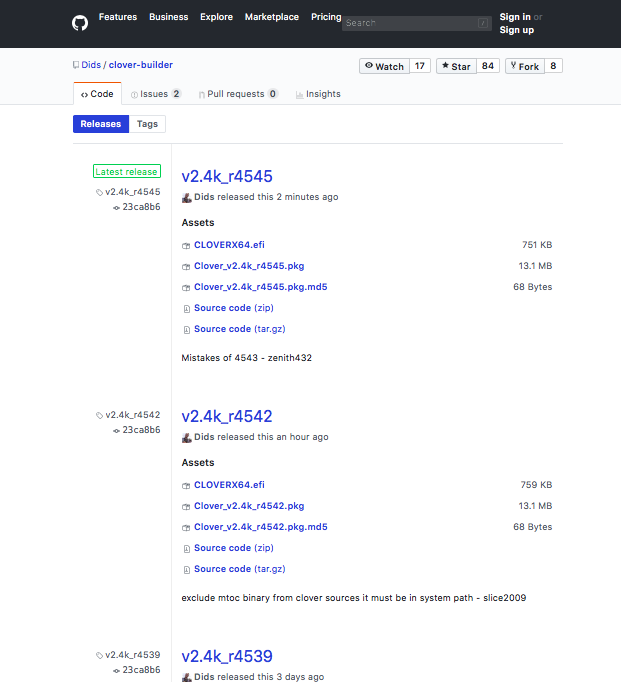
Task: Open commit 23ca8b6 under tag v2.4k_r4542
Action: coord(141,430)
